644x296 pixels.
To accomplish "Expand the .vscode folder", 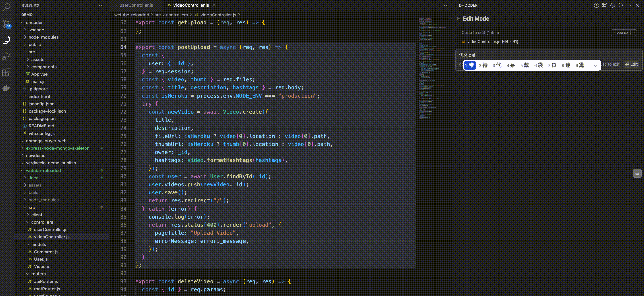I will point(25,30).
